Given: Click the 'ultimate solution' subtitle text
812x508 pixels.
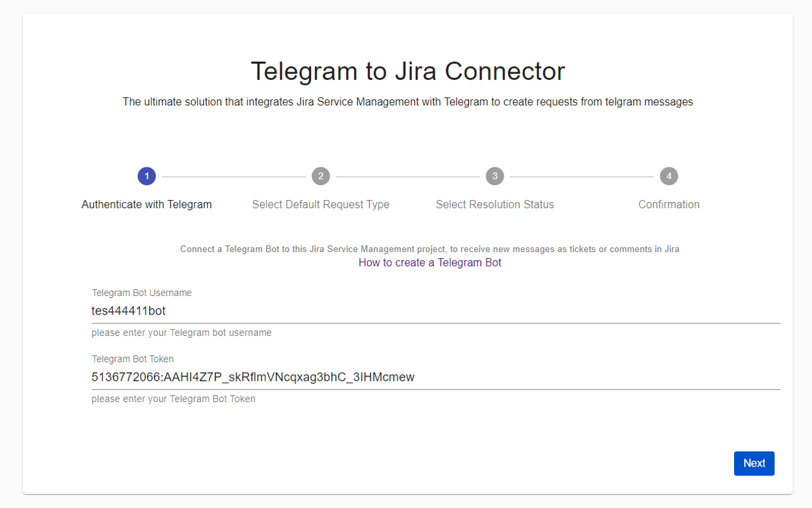Looking at the screenshot, I should 408,102.
